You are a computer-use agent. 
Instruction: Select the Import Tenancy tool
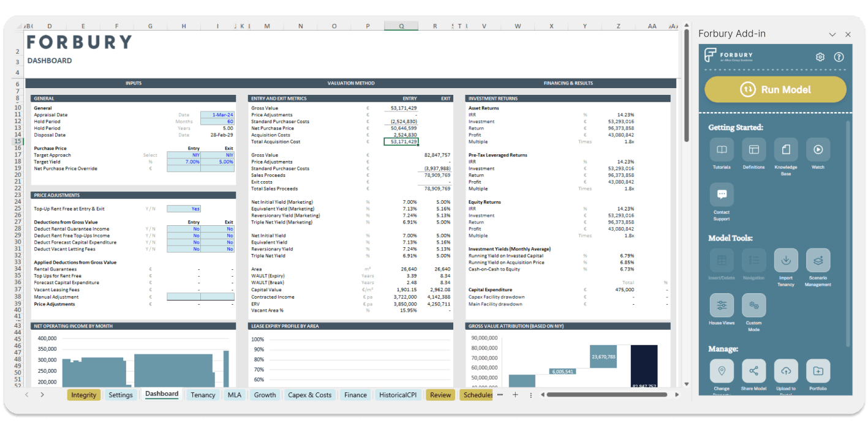(785, 260)
